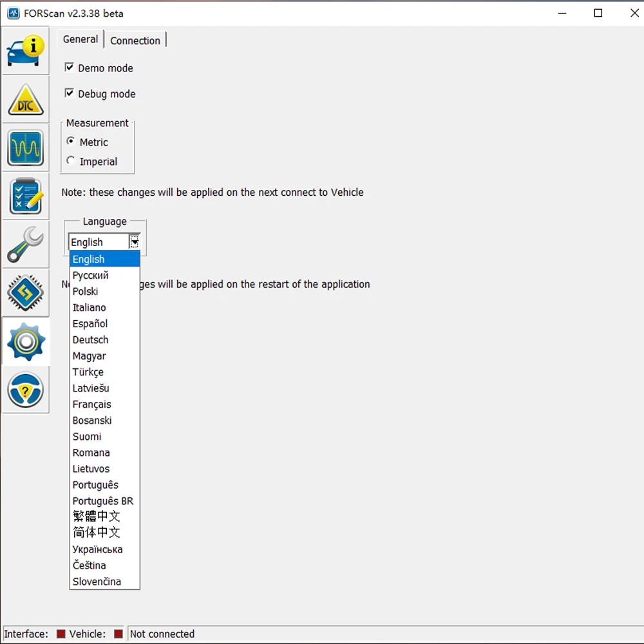The height and width of the screenshot is (644, 644).
Task: Choose Italiano in the language list
Action: pos(105,308)
